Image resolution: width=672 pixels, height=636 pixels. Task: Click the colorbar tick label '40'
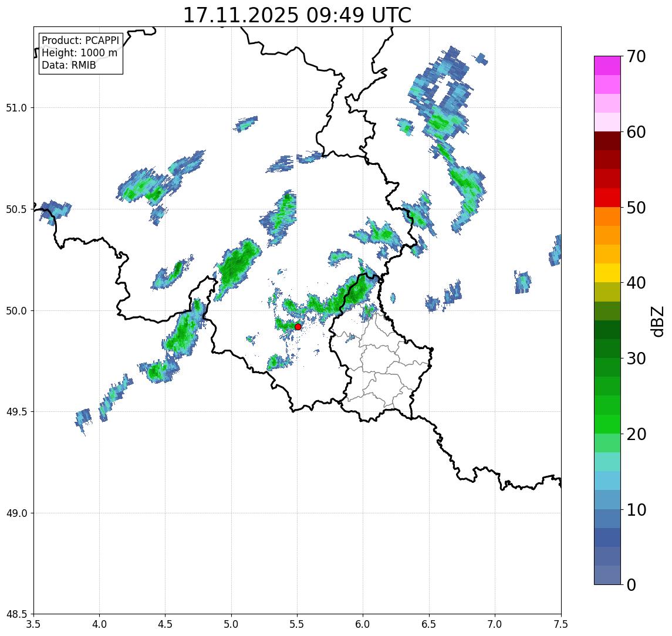pyautogui.click(x=636, y=283)
